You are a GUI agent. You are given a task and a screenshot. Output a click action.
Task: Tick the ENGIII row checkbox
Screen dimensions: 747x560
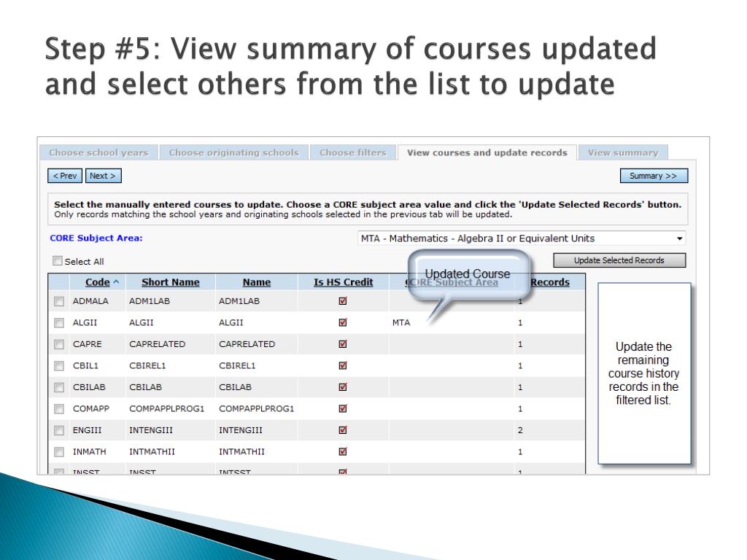(x=59, y=430)
